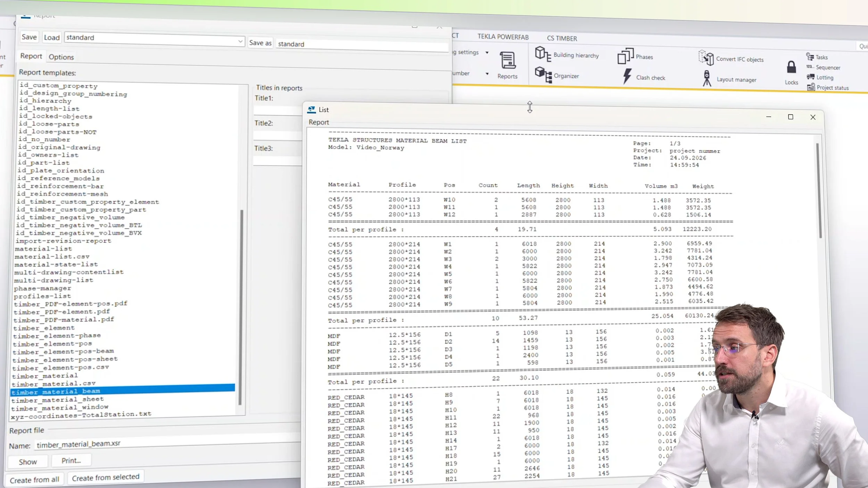Expand the 'umber' ribbon dropdown arrow

[x=487, y=74]
